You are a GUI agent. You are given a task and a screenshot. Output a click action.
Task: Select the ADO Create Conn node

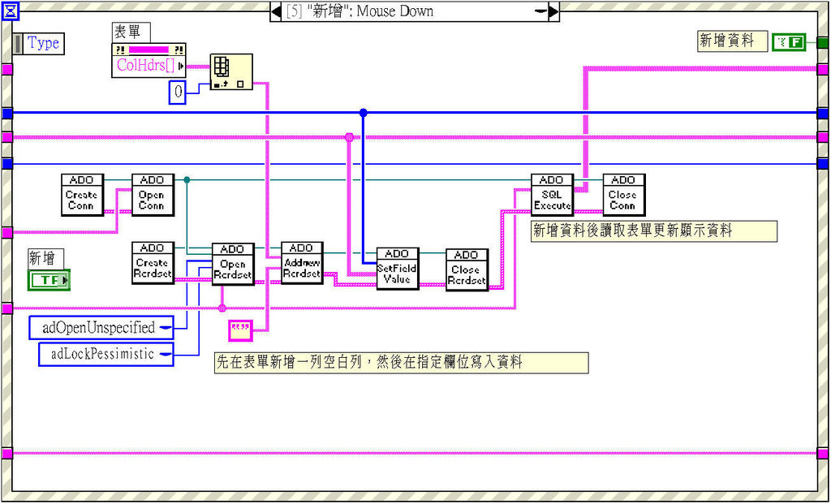pyautogui.click(x=82, y=195)
